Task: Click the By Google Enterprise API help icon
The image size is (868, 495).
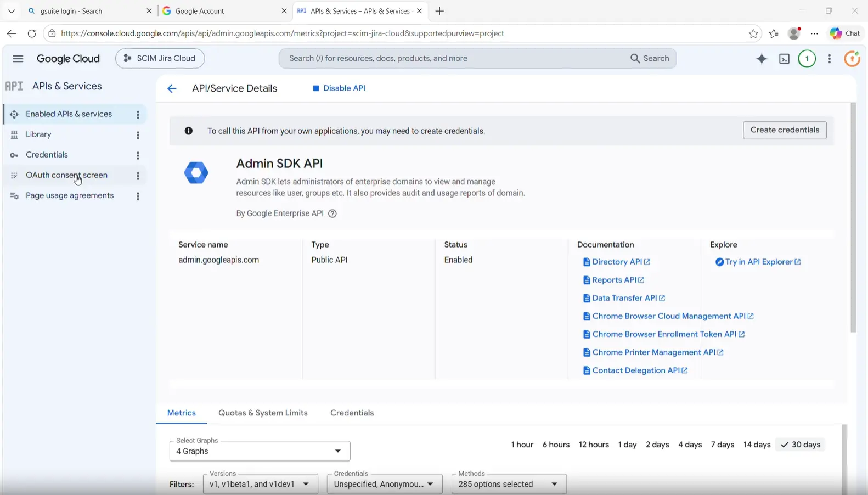Action: (x=332, y=213)
